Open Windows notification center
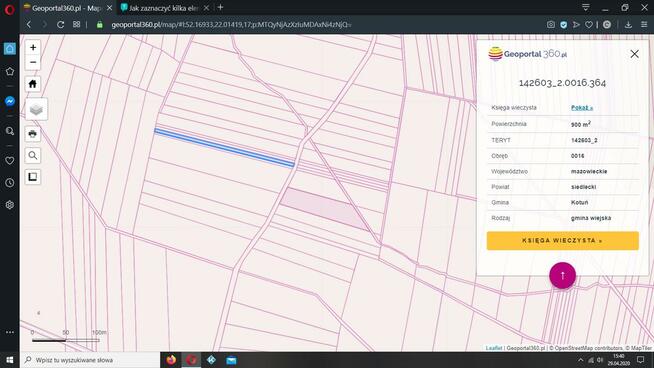The width and height of the screenshot is (654, 368). coord(641,360)
